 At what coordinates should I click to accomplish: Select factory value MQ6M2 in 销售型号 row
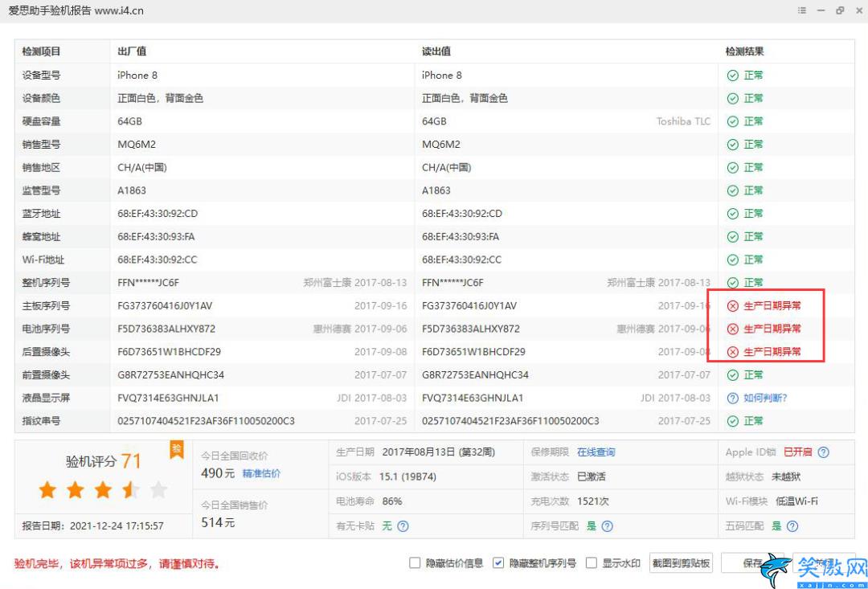point(137,145)
